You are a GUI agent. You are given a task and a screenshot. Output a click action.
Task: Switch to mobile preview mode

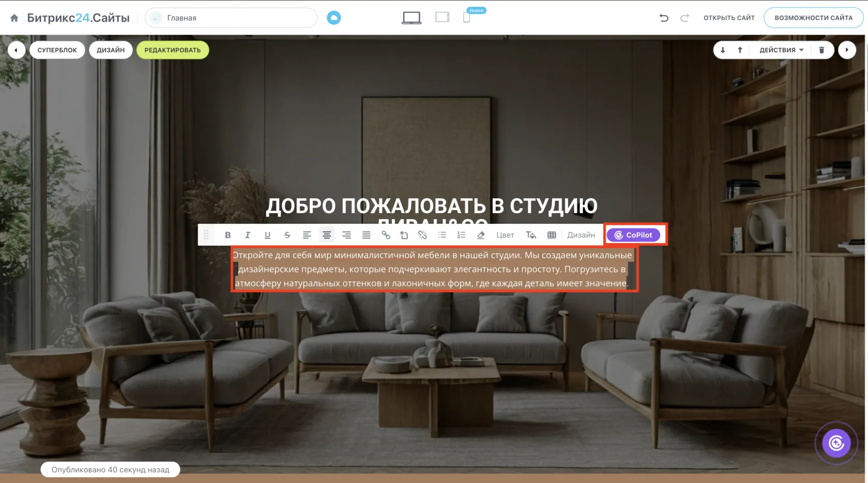point(467,18)
